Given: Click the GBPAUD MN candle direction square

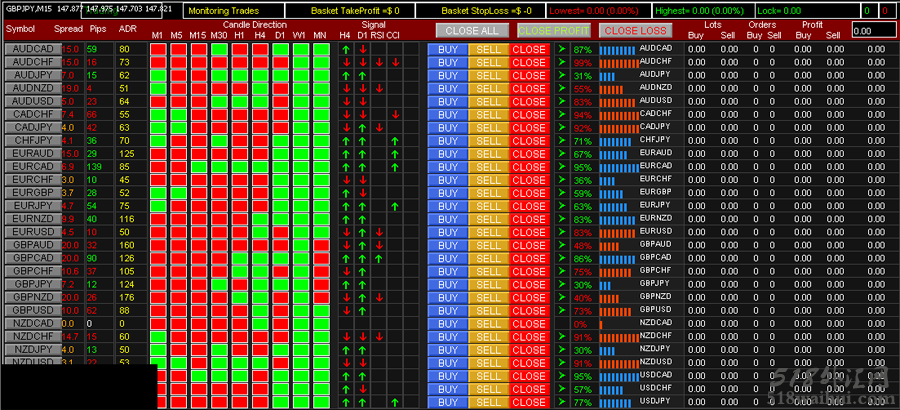Looking at the screenshot, I should tap(321, 245).
